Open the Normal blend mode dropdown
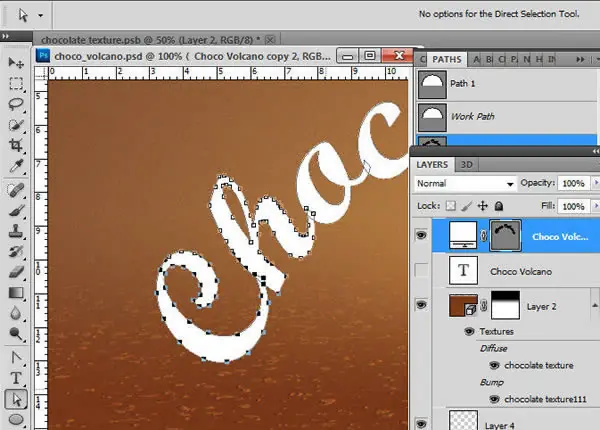 coord(465,184)
